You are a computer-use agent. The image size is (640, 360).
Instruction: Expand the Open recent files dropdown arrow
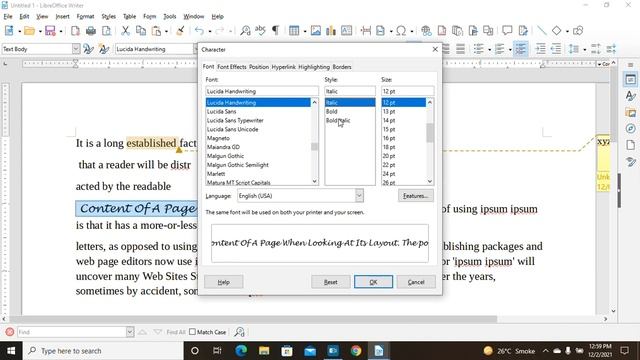point(40,31)
